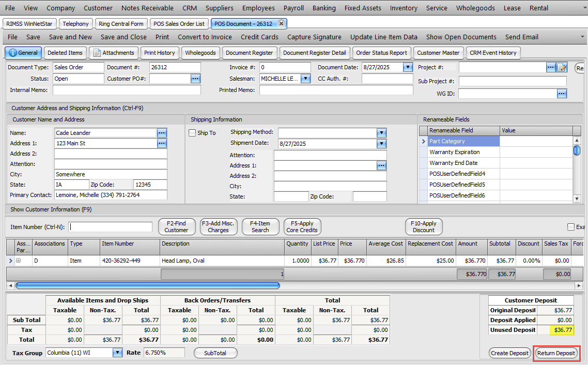This screenshot has width=588, height=365.
Task: Click the shipping Address 1 ellipsis button
Action: pyautogui.click(x=381, y=165)
